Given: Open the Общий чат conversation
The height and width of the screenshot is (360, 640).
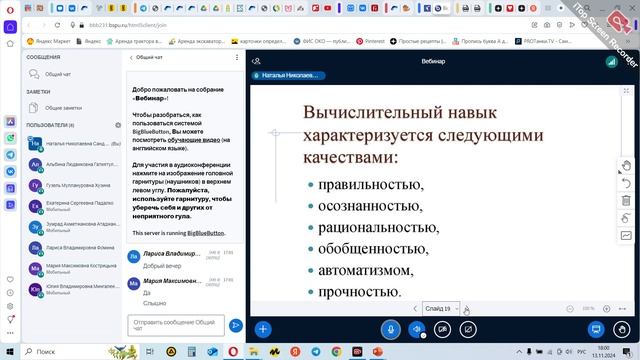Looking at the screenshot, I should [72, 74].
